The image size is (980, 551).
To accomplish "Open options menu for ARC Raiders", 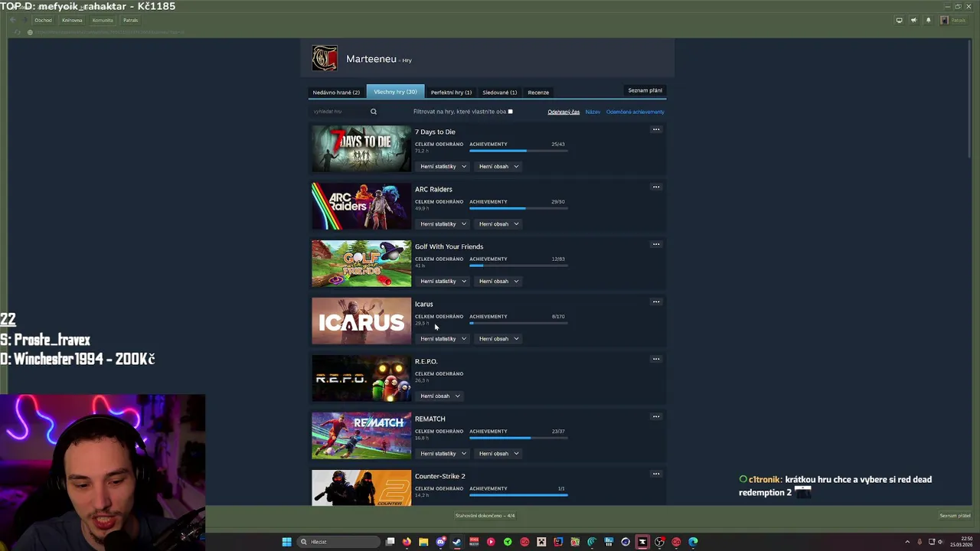I will pos(655,187).
